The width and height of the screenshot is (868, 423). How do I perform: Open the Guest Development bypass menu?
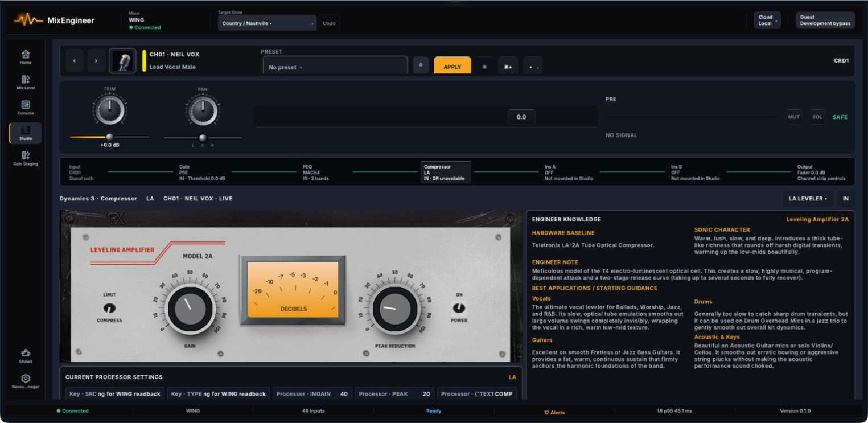click(x=825, y=20)
